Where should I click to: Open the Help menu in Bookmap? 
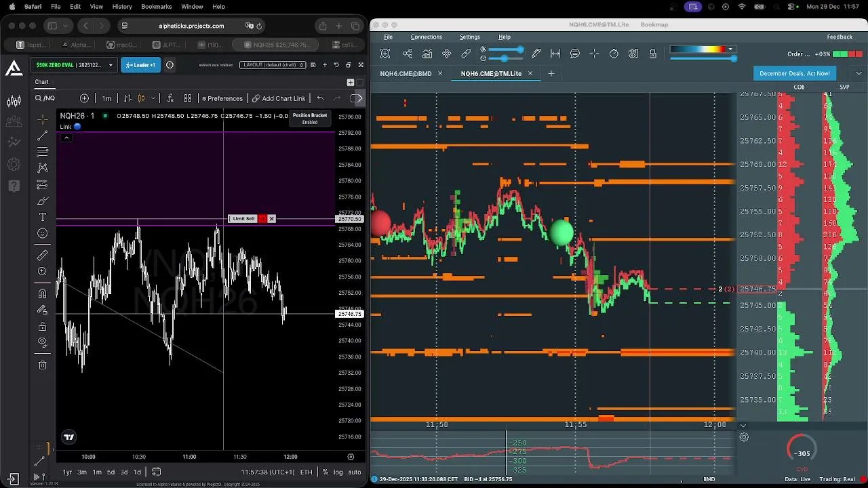coord(505,37)
